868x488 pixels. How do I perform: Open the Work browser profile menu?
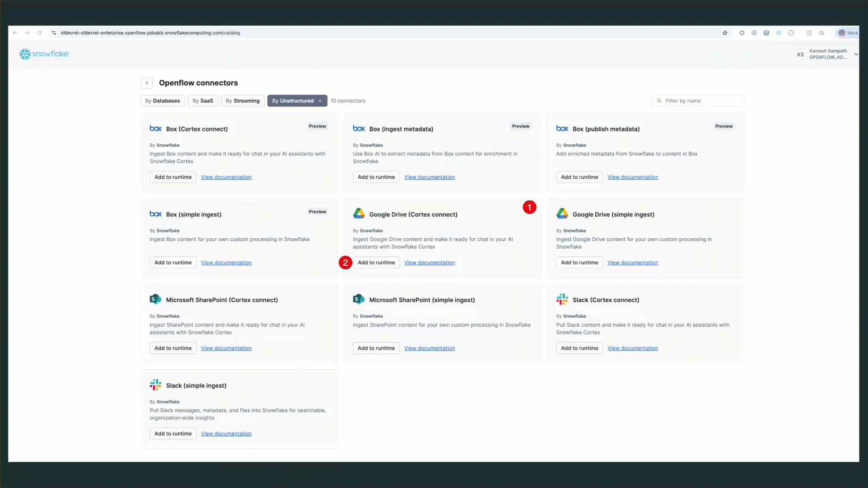click(848, 33)
